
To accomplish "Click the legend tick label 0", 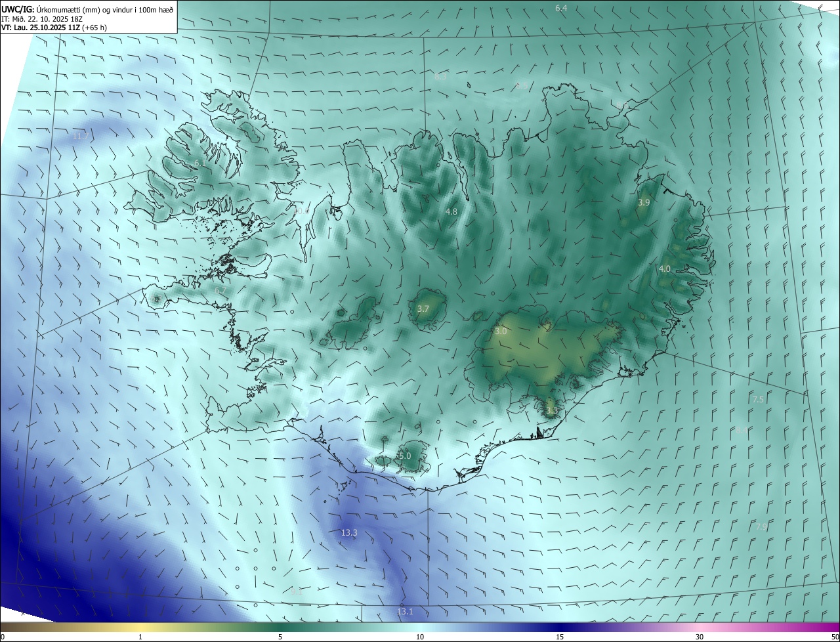I will [3, 637].
